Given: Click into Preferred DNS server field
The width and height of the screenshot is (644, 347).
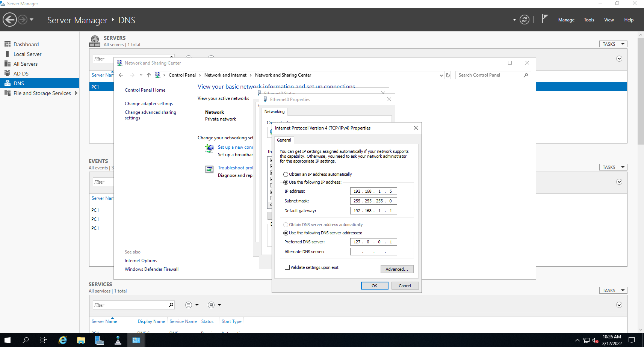Looking at the screenshot, I should tap(373, 242).
